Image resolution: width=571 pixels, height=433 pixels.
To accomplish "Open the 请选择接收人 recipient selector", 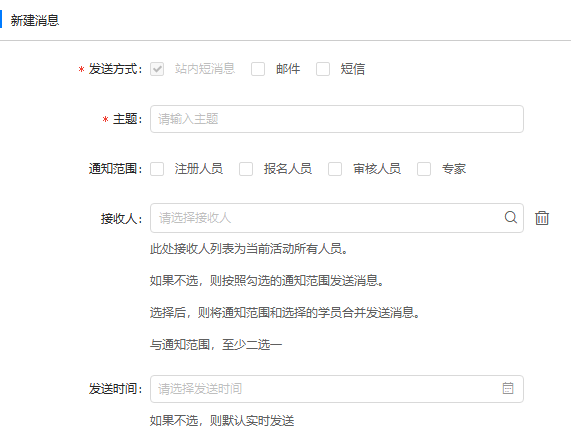I will [337, 218].
